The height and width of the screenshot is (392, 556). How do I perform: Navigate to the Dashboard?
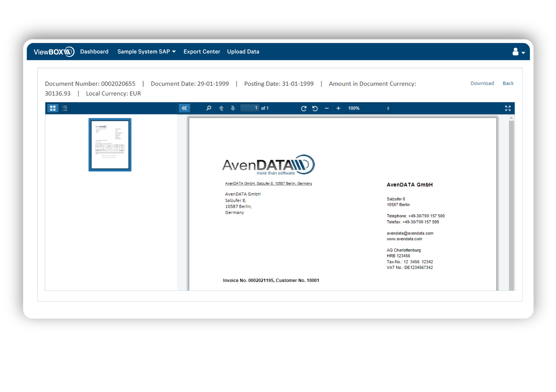click(94, 52)
